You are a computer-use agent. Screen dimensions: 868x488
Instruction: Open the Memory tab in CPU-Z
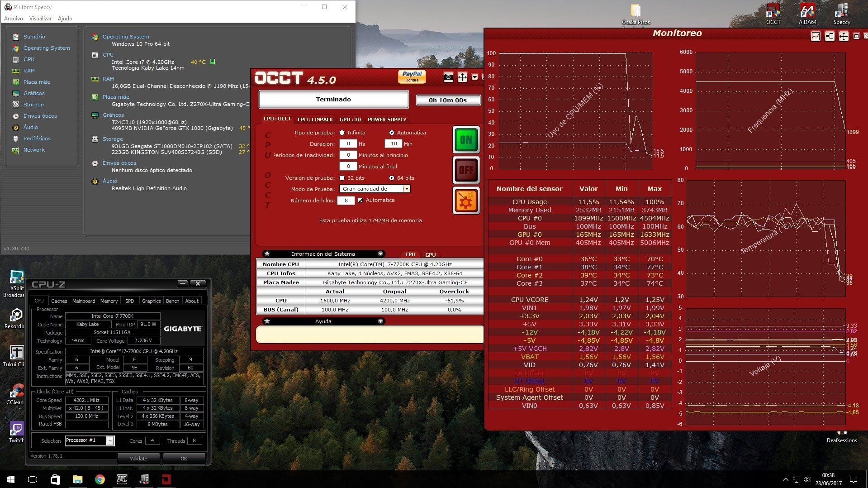(109, 301)
